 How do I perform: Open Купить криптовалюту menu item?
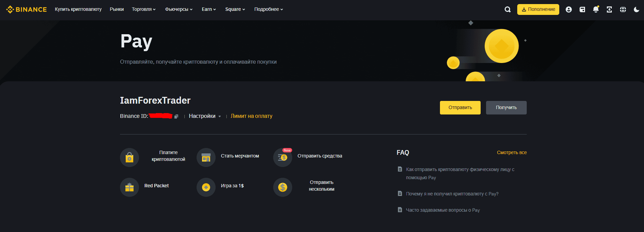(x=78, y=9)
